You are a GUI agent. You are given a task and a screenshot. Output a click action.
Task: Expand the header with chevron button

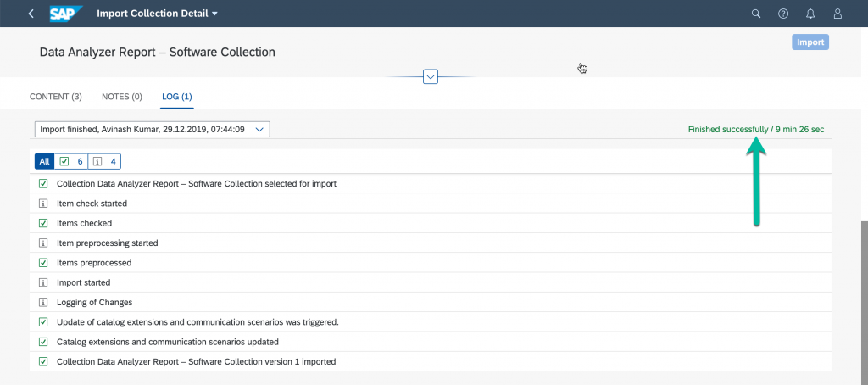[x=431, y=76]
